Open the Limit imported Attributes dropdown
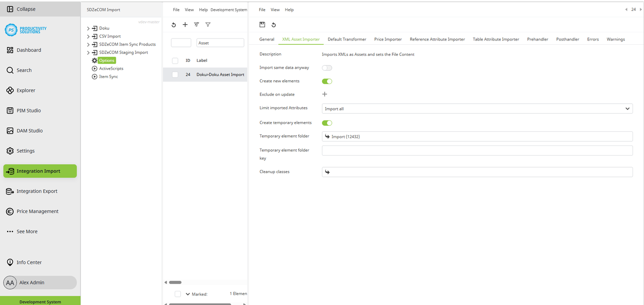 627,108
